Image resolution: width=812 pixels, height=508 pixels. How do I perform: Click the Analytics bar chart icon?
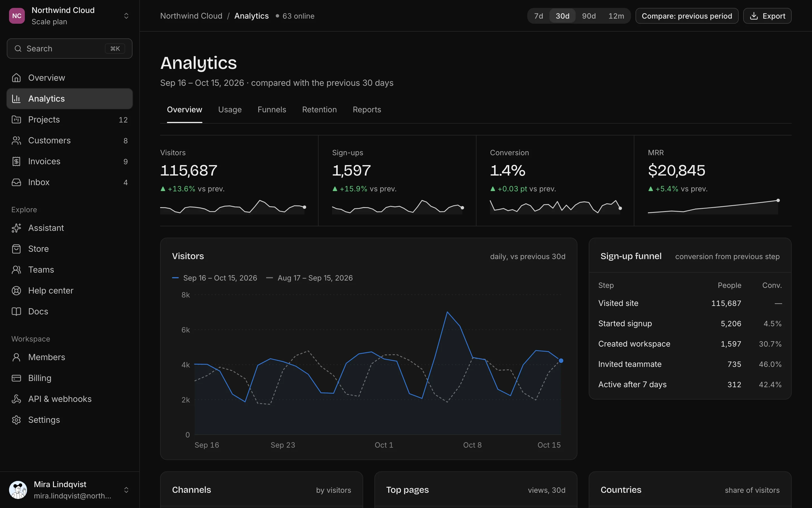pyautogui.click(x=16, y=98)
